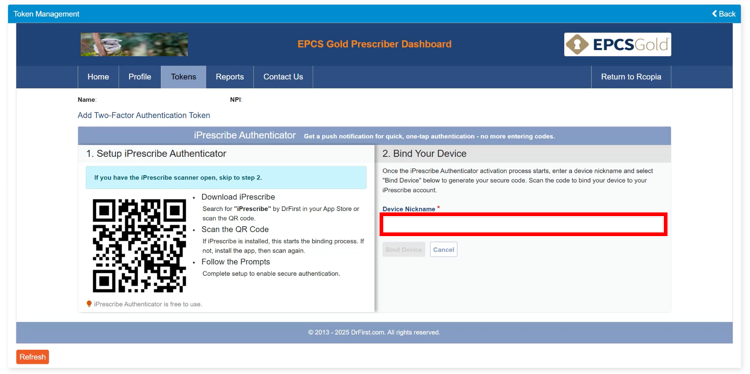750x374 pixels.
Task: Click the '2. Bind Your Device' heading
Action: pyautogui.click(x=424, y=154)
